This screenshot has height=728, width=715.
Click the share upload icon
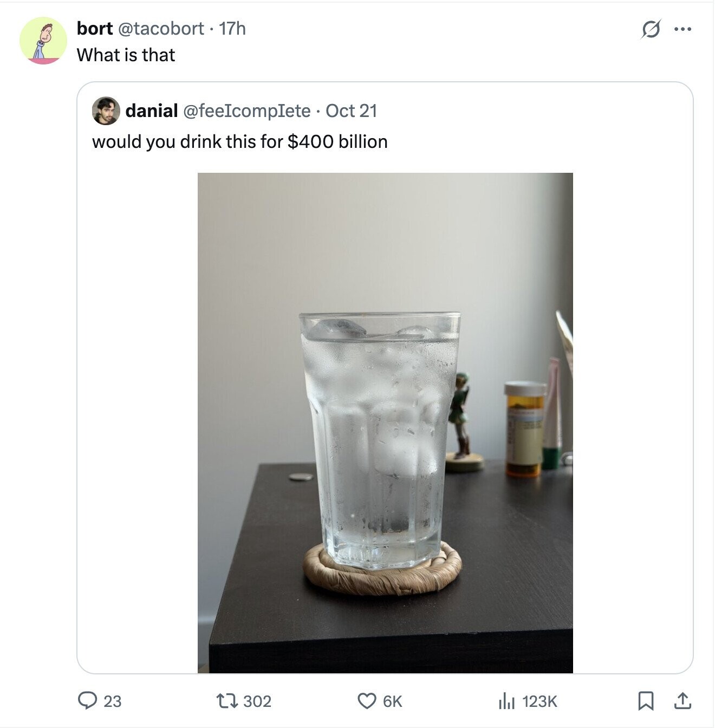[682, 701]
